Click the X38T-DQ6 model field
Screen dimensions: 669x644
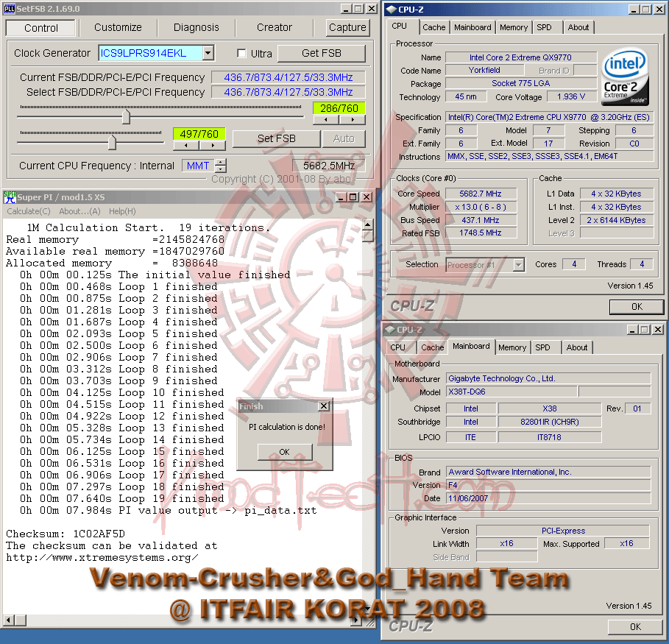[x=512, y=392]
